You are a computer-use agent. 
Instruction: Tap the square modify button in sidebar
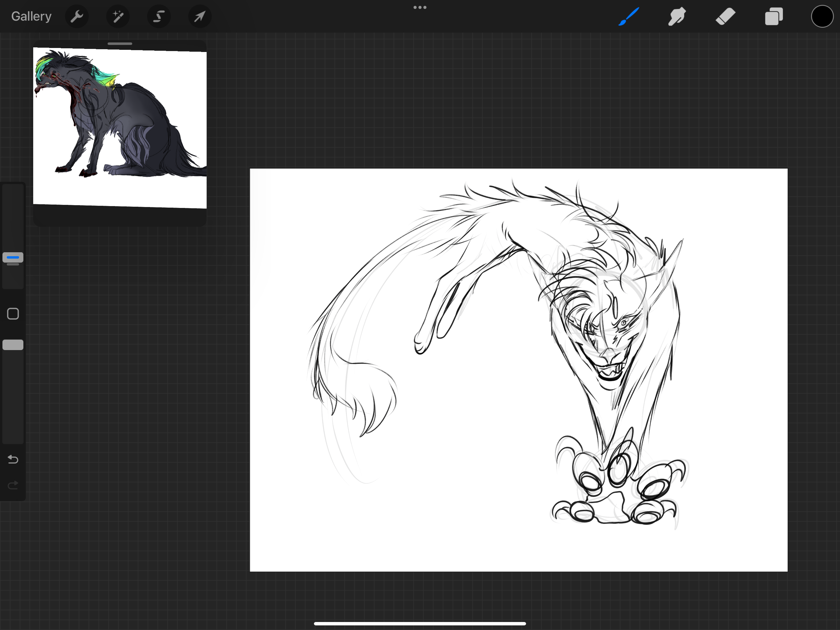tap(13, 314)
